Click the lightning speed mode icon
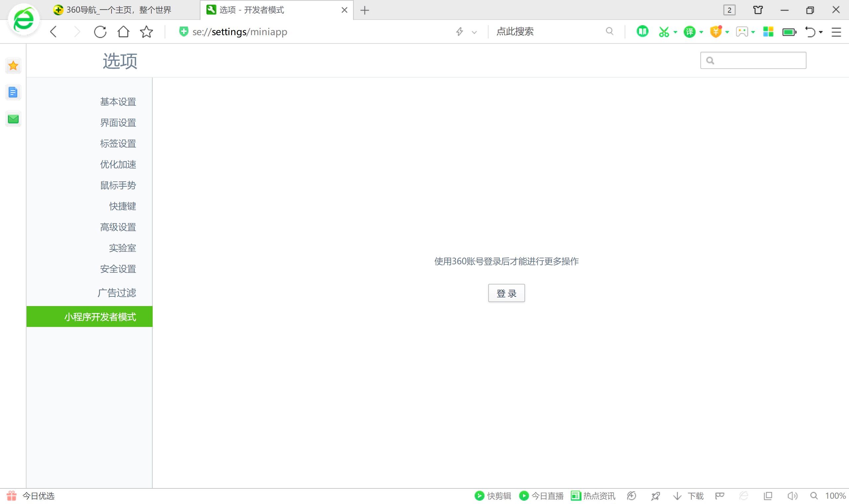Screen dimensions: 849x504 459,31
